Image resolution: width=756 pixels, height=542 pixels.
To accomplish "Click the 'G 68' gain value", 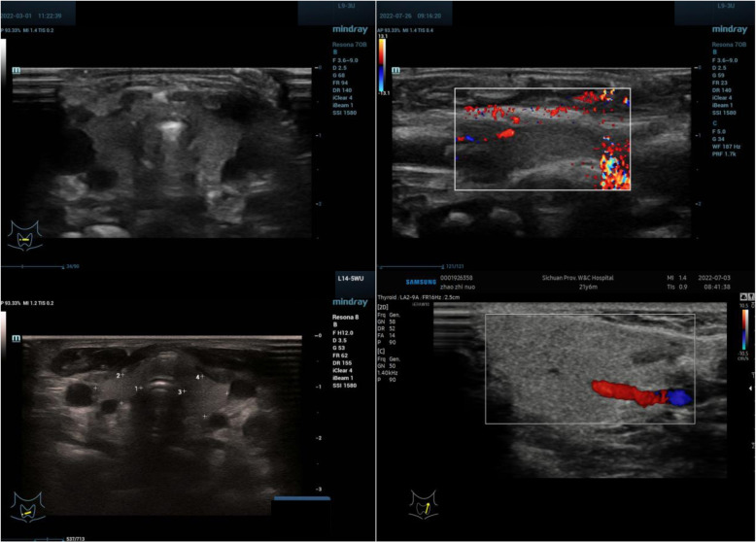I will pyautogui.click(x=339, y=75).
